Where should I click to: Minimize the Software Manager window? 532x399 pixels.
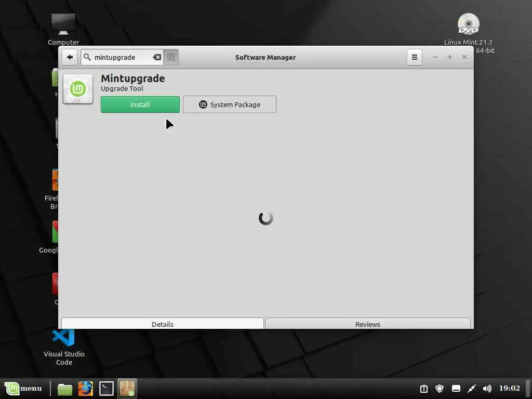[435, 57]
